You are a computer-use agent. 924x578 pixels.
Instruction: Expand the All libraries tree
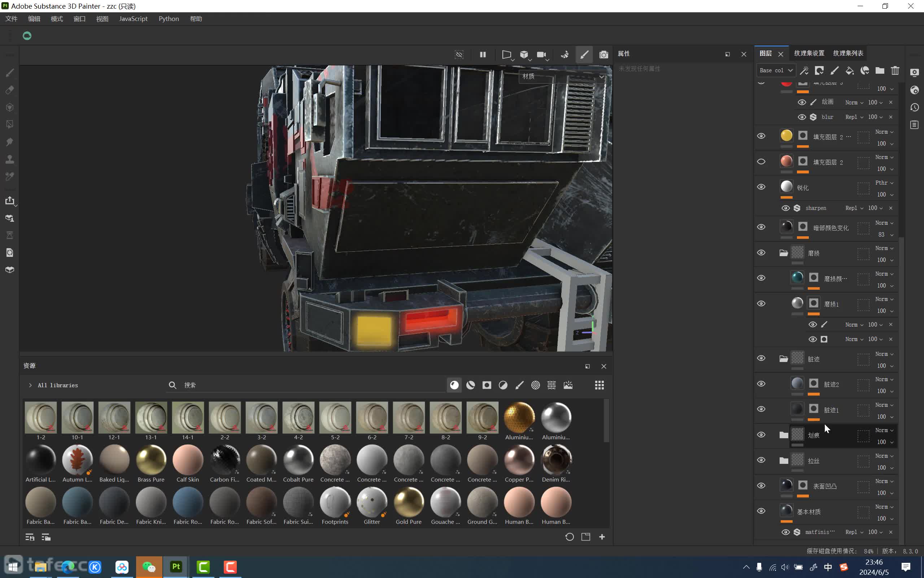click(30, 385)
